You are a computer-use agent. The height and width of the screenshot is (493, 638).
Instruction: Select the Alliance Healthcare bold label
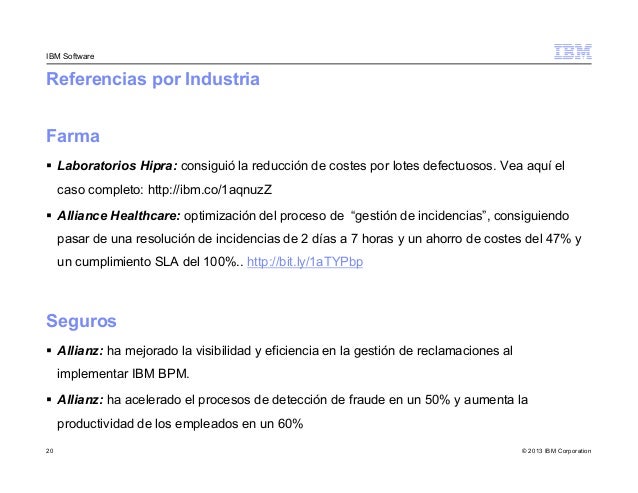[118, 216]
